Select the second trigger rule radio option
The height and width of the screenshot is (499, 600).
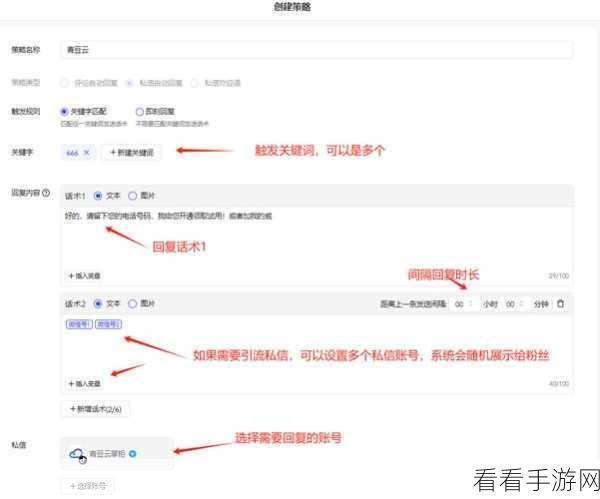[140, 111]
